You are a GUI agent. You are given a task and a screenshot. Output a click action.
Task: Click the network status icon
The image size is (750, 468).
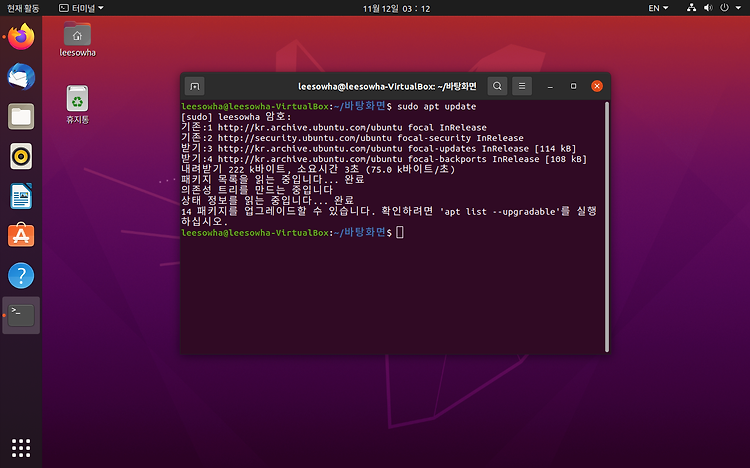tap(691, 8)
